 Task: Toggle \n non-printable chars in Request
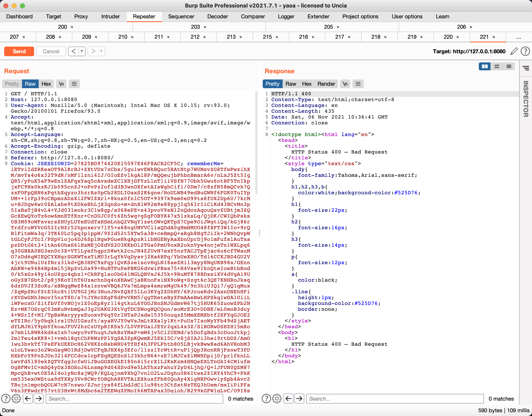pos(61,84)
